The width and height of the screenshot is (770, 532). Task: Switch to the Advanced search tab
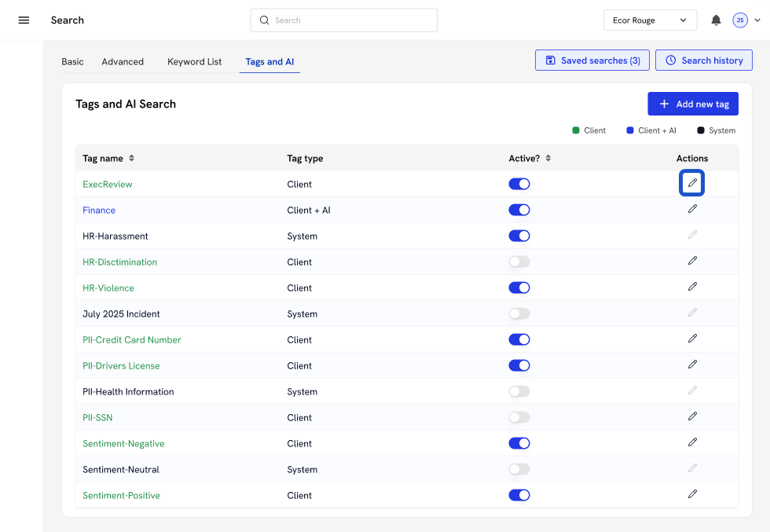123,61
